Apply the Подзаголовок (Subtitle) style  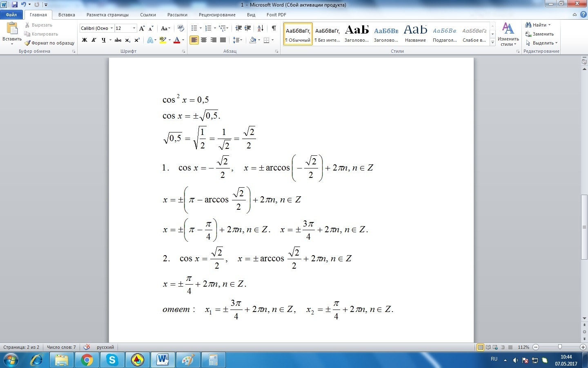click(x=445, y=34)
